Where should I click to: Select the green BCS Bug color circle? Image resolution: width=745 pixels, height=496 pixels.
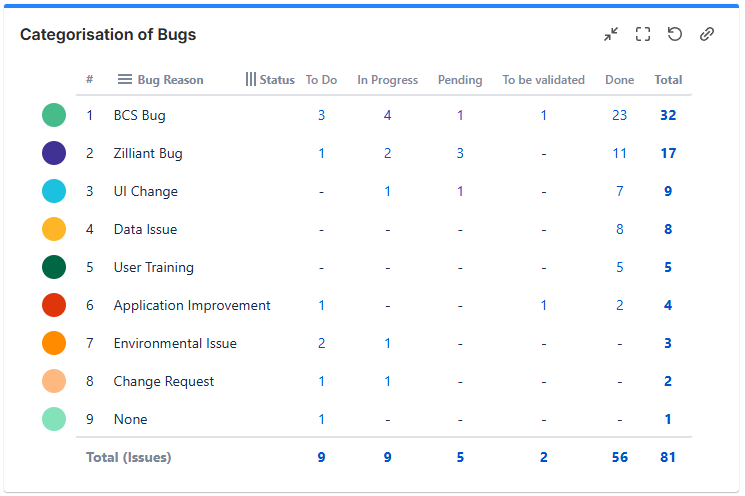point(54,115)
